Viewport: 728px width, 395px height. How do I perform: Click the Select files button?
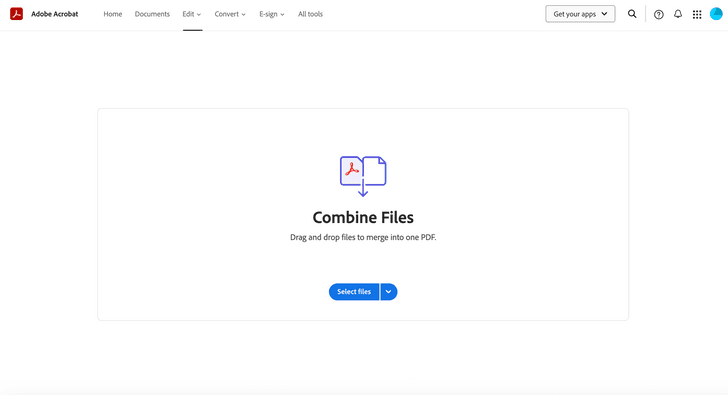[x=354, y=291]
